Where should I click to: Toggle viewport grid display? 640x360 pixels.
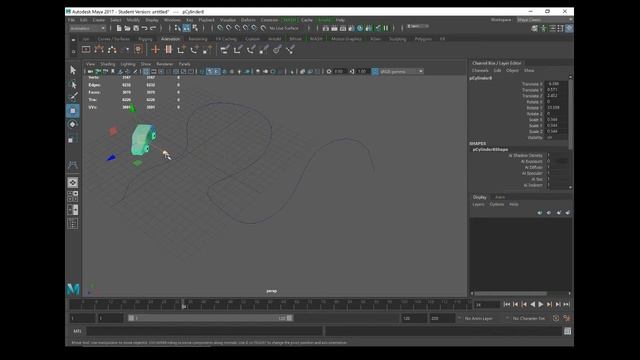pyautogui.click(x=146, y=71)
